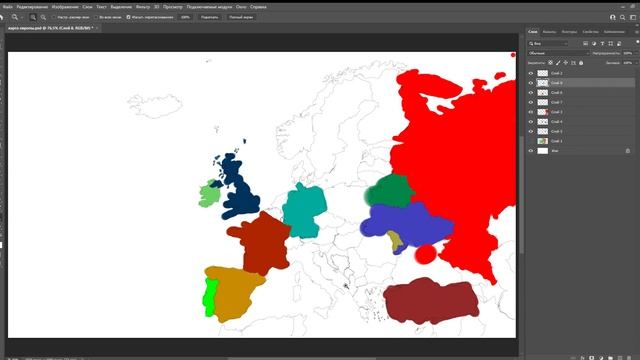
Task: Click the Подогнать button
Action: pyautogui.click(x=209, y=17)
